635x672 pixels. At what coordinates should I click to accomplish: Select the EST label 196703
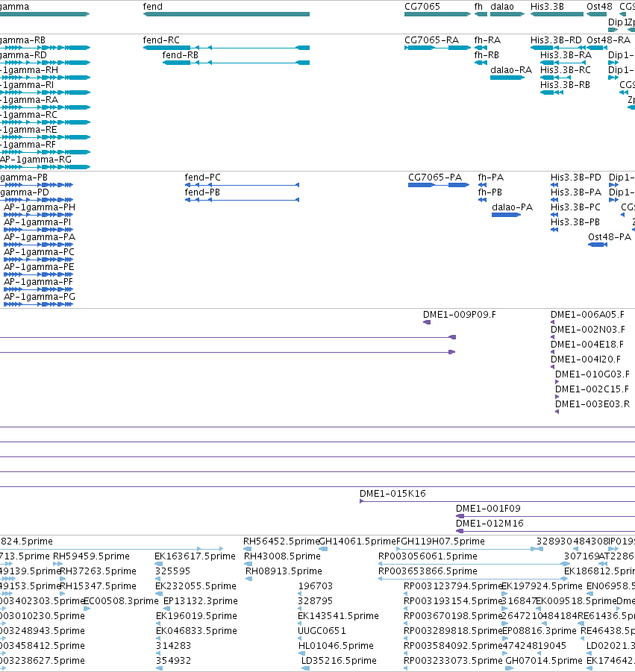pyautogui.click(x=315, y=586)
